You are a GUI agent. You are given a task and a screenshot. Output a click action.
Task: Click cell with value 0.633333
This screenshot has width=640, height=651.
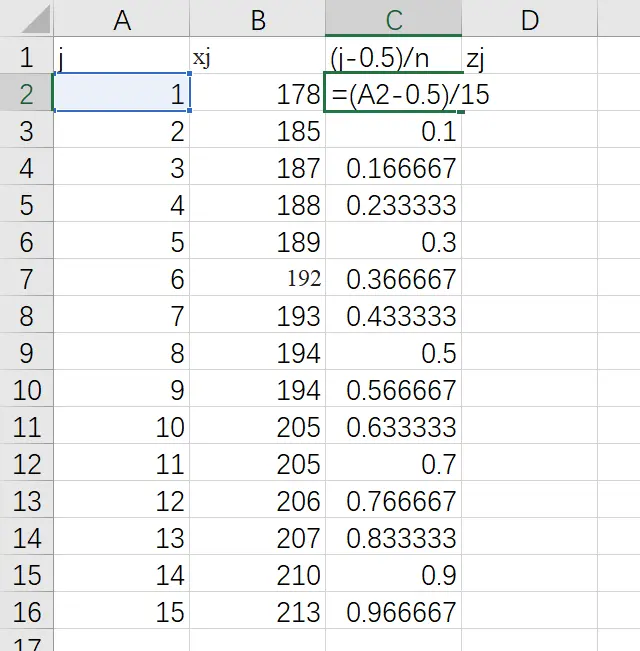click(393, 425)
